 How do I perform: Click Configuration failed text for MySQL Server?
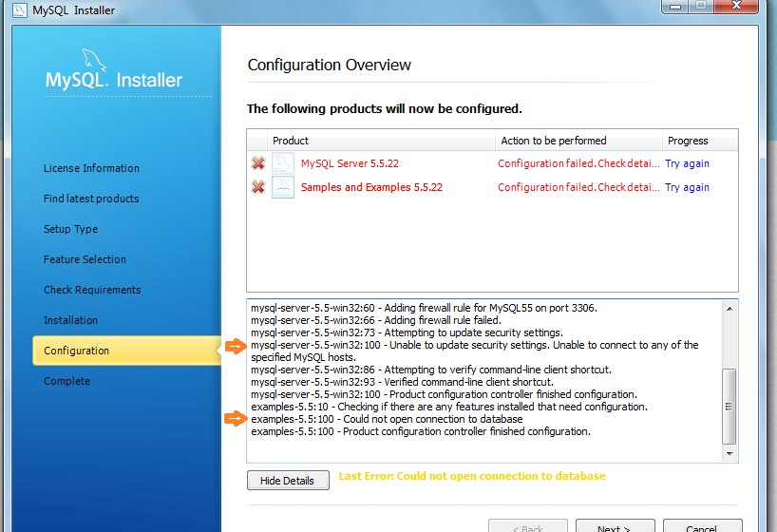coord(578,163)
